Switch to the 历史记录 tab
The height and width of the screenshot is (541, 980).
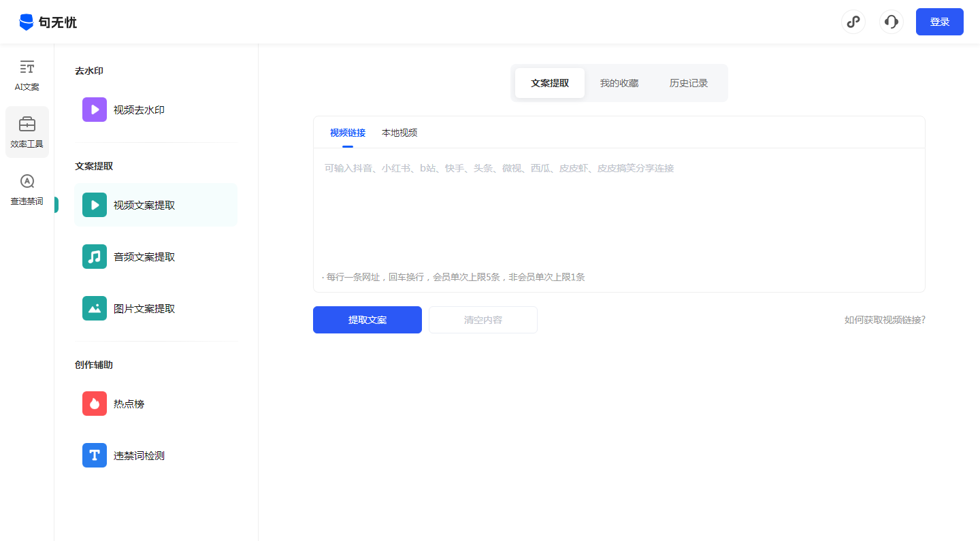coord(688,83)
